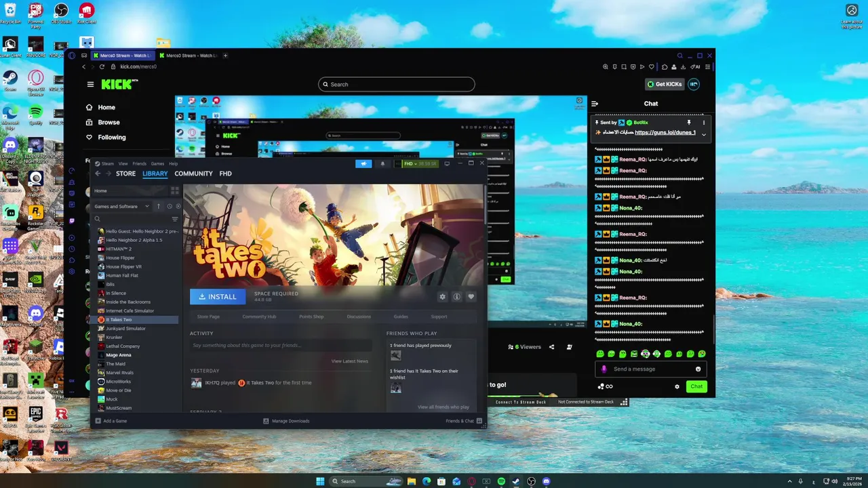Open Manage Downloads in Steam
This screenshot has width=868, height=488.
[x=286, y=421]
